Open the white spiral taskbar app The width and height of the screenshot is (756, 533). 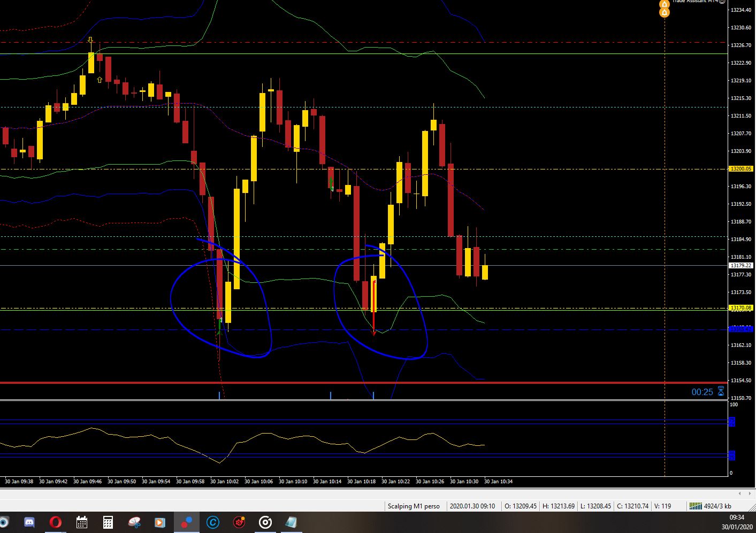(265, 522)
